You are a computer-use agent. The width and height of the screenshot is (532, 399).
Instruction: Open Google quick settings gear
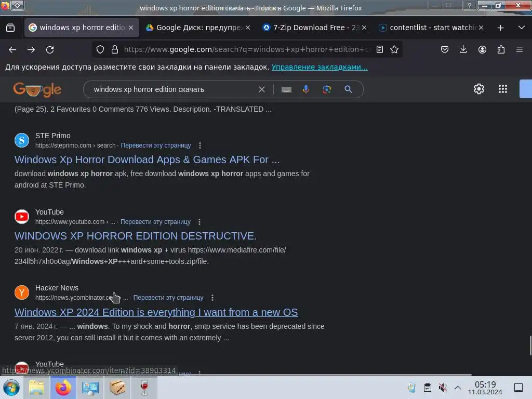click(x=478, y=89)
